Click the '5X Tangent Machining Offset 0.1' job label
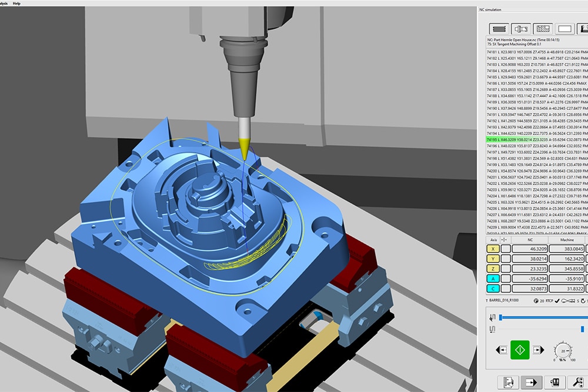Viewport: 588px width, 392px height. pyautogui.click(x=514, y=44)
